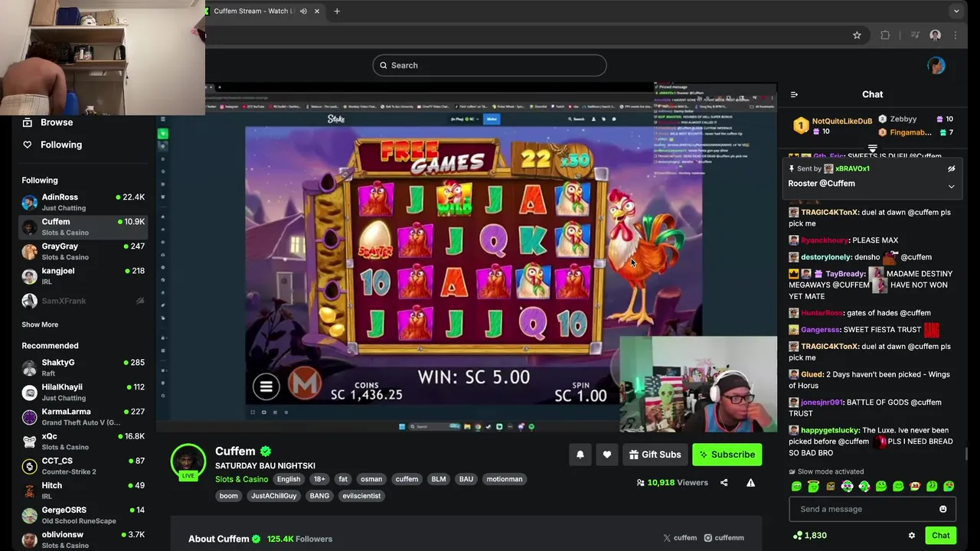This screenshot has width=980, height=551.
Task: Click the report warning triangle icon
Action: click(750, 483)
